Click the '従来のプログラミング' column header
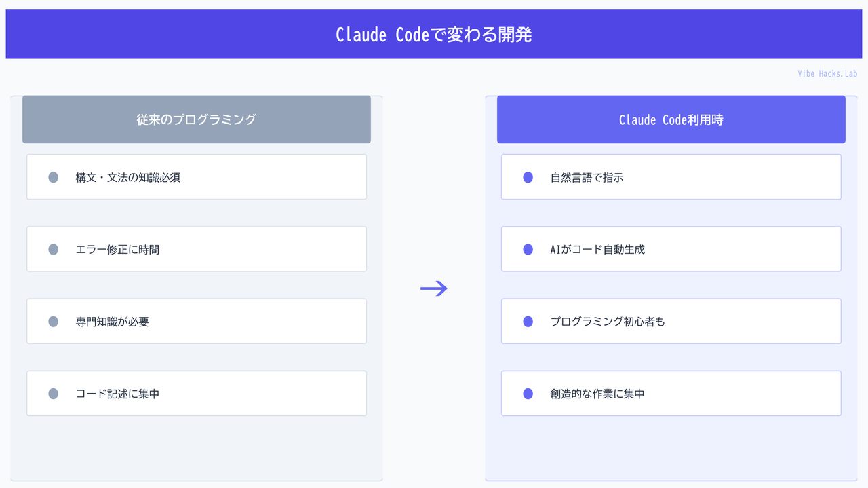868x488 pixels. [x=197, y=119]
